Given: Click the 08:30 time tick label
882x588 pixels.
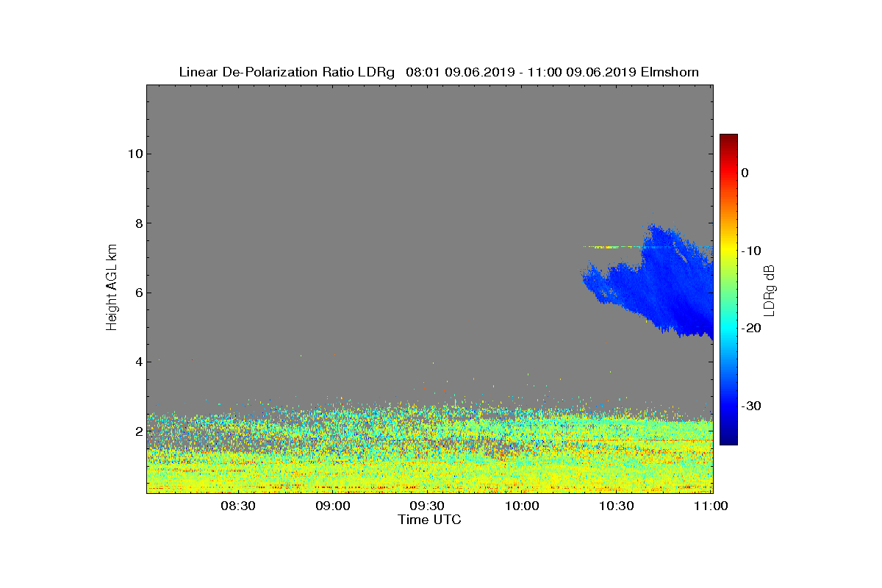Looking at the screenshot, I should click(x=238, y=506).
